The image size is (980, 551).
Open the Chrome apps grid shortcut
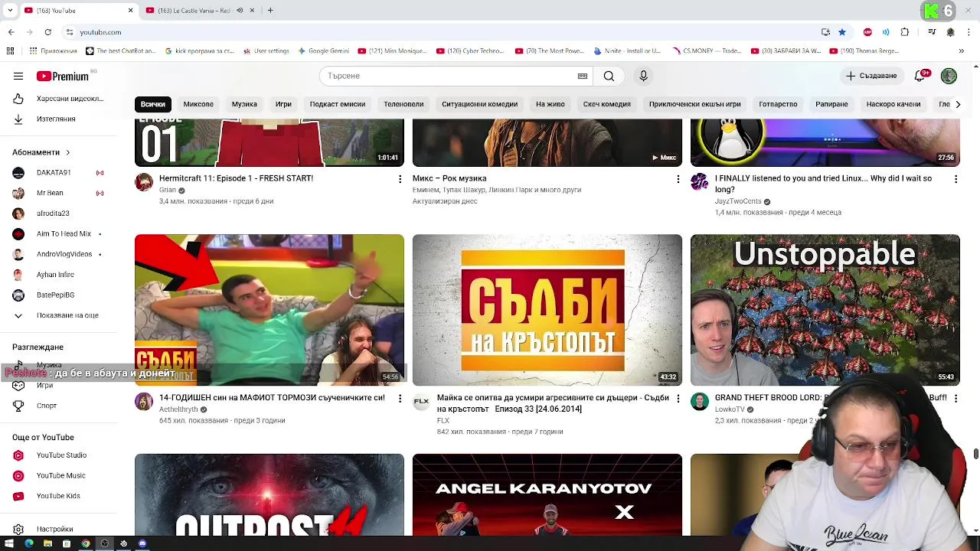[10, 51]
